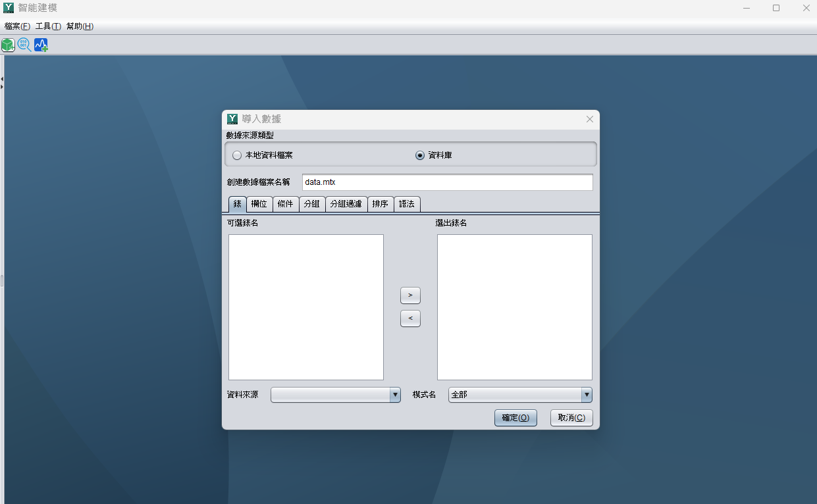Image resolution: width=817 pixels, height=504 pixels.
Task: Select the 資料庫 radio button
Action: click(x=419, y=155)
